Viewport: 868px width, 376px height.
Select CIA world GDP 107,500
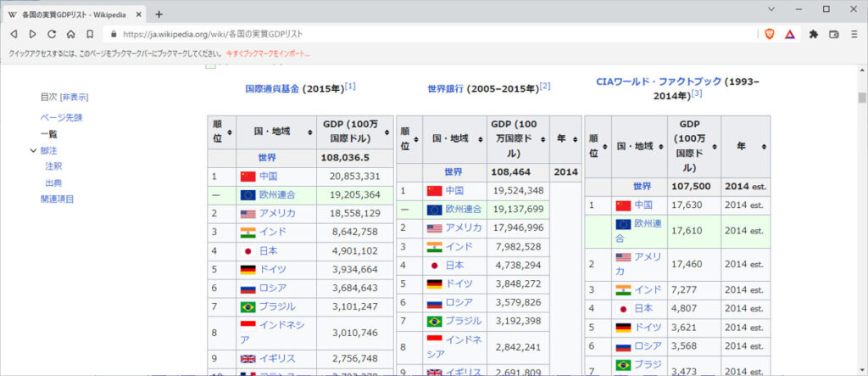click(691, 187)
